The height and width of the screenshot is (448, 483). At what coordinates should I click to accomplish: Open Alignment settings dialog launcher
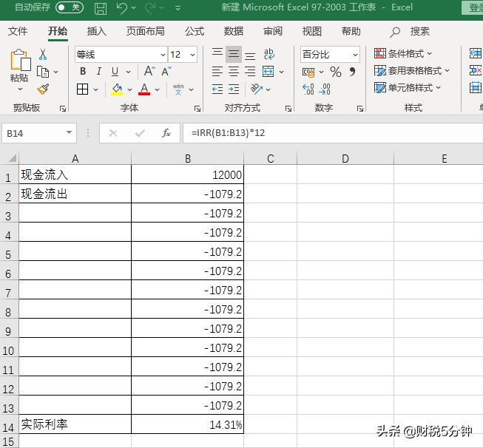pos(288,109)
